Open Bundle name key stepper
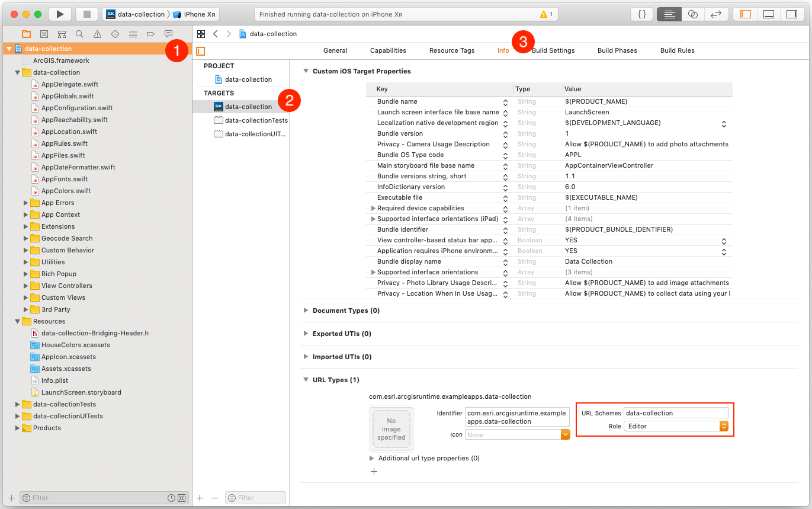 (x=505, y=102)
